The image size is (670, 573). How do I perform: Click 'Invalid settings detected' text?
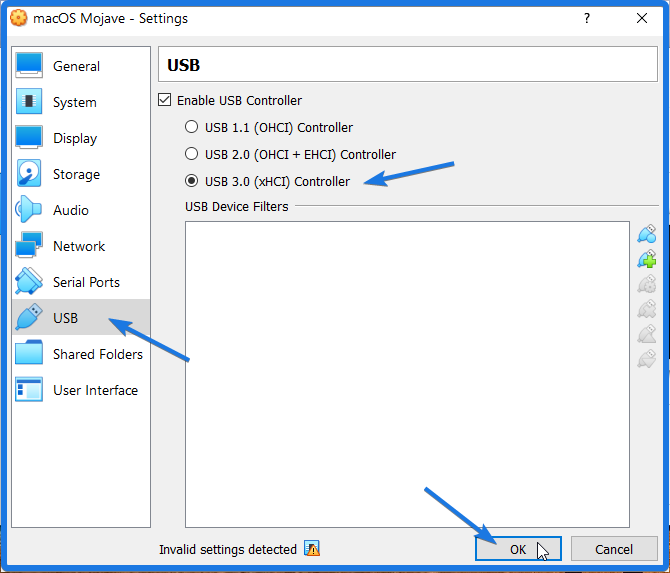click(228, 549)
